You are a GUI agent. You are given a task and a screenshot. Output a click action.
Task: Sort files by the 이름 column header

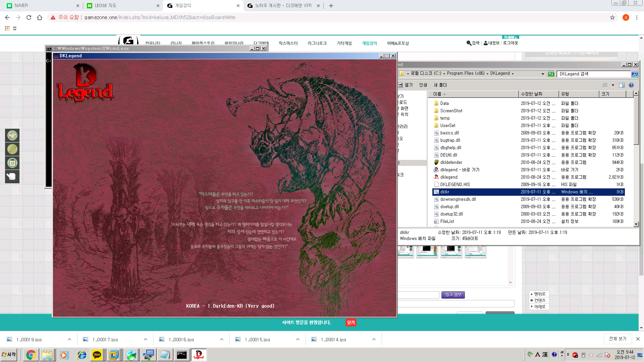point(473,94)
